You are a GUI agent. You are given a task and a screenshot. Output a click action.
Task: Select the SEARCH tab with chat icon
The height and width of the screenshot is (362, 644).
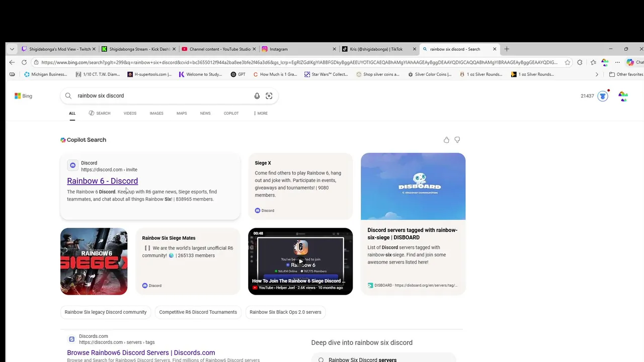(x=100, y=113)
